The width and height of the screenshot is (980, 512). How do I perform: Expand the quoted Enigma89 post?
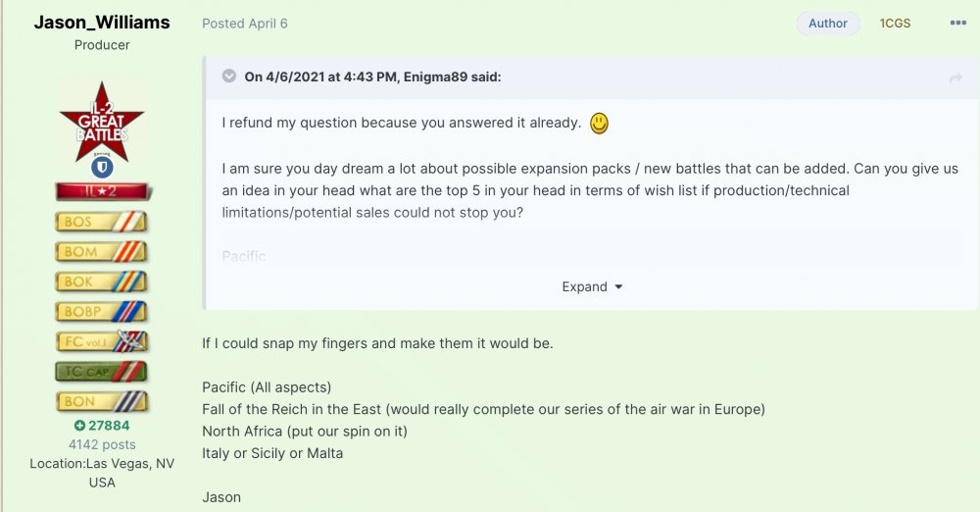tap(592, 287)
